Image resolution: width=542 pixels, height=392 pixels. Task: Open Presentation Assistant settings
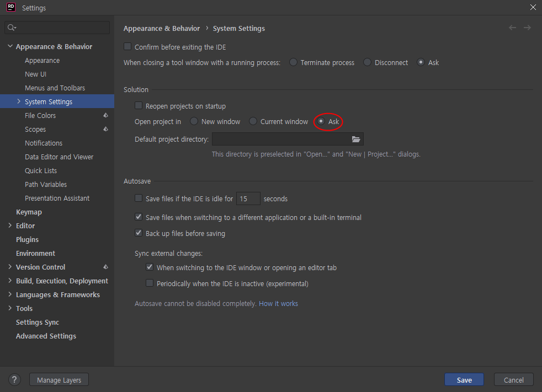click(57, 198)
